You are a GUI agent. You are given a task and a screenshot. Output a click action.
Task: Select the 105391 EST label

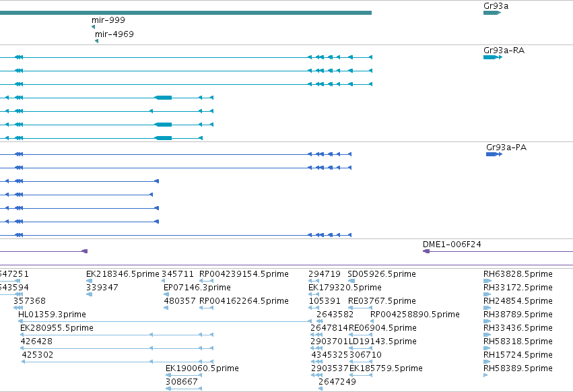click(325, 301)
